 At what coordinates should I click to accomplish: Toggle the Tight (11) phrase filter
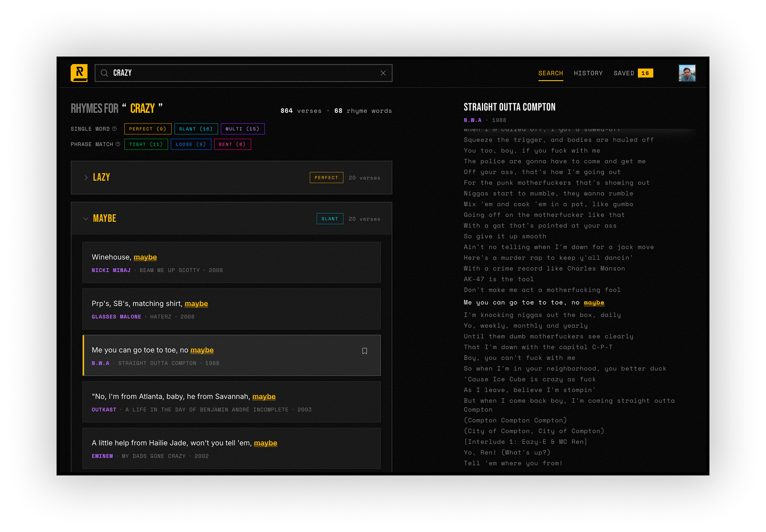(x=146, y=144)
